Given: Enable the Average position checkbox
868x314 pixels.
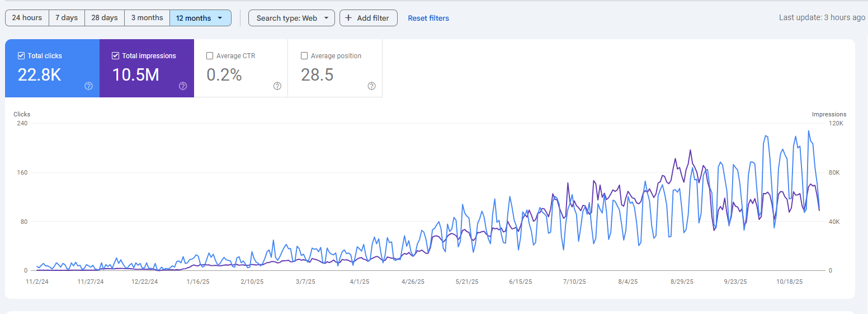Looking at the screenshot, I should (304, 56).
